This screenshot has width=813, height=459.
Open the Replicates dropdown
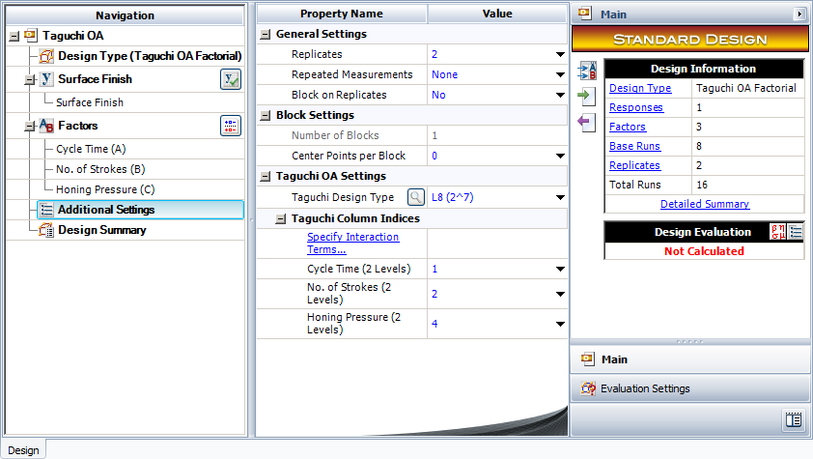point(560,54)
